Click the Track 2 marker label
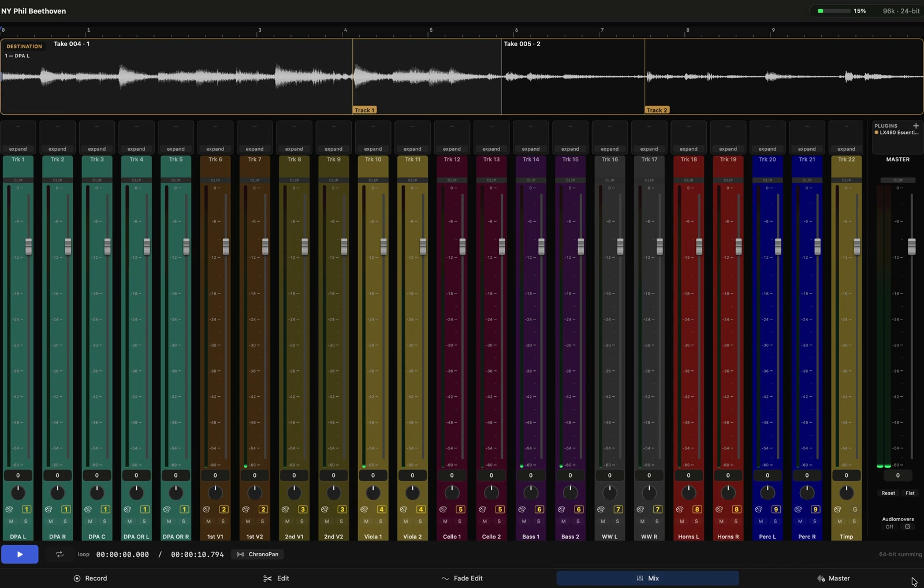 pos(657,110)
